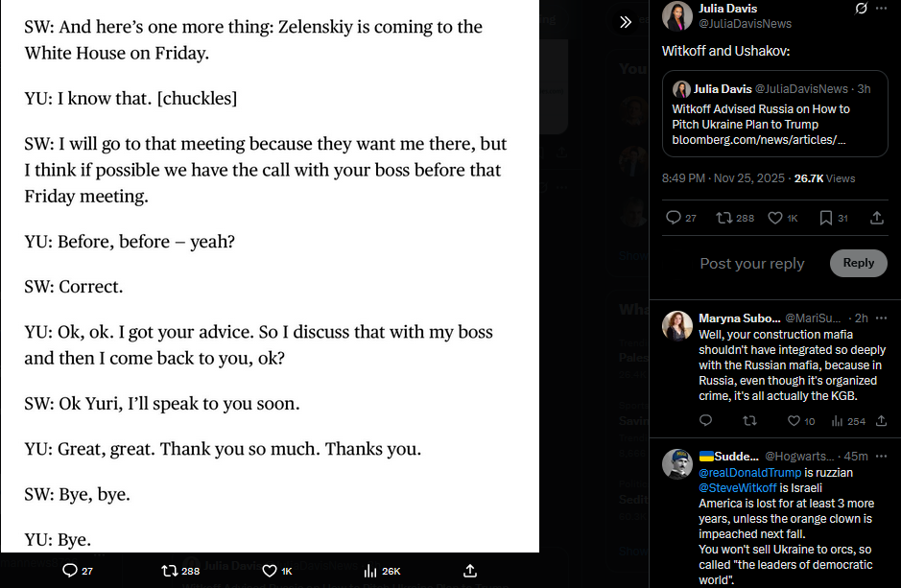Collapse the side panel with double chevron
901x588 pixels.
point(626,22)
